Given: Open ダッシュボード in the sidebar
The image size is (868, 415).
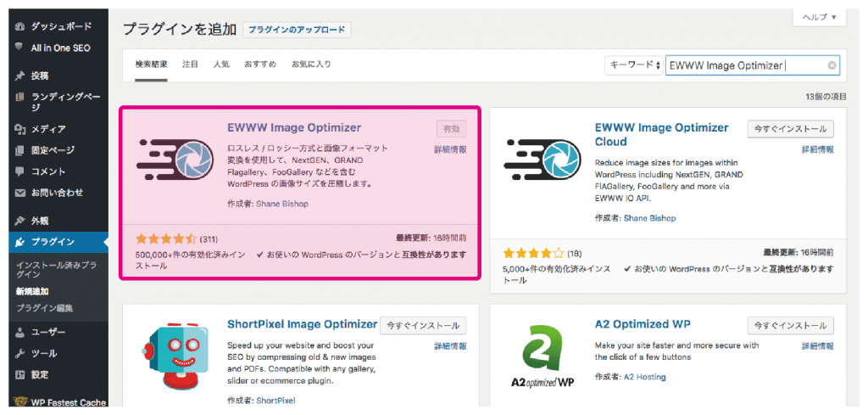Looking at the screenshot, I should [61, 26].
